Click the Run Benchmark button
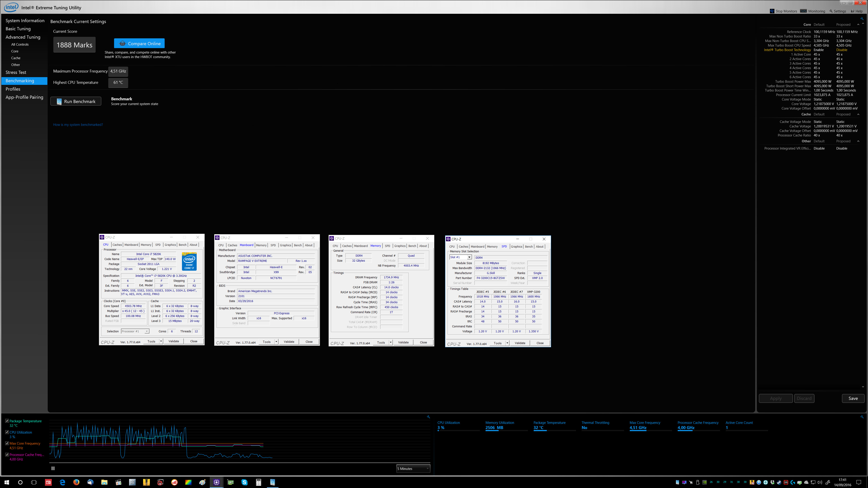The image size is (868, 488). 76,101
